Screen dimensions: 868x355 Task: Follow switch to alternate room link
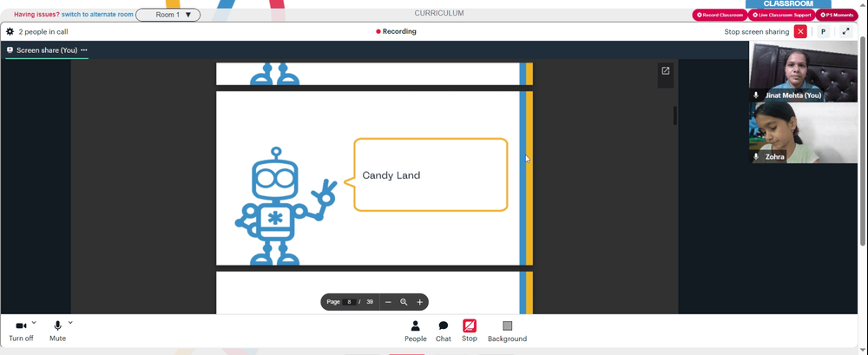[x=97, y=15]
